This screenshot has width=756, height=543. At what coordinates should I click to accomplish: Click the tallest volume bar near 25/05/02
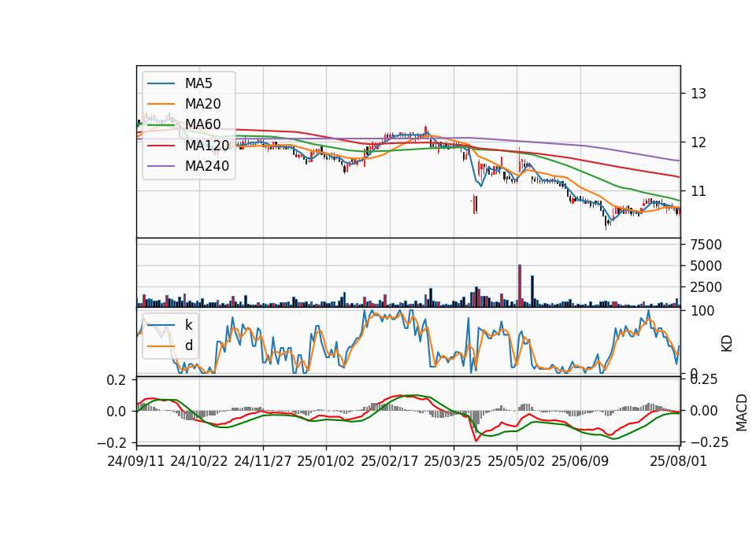520,286
